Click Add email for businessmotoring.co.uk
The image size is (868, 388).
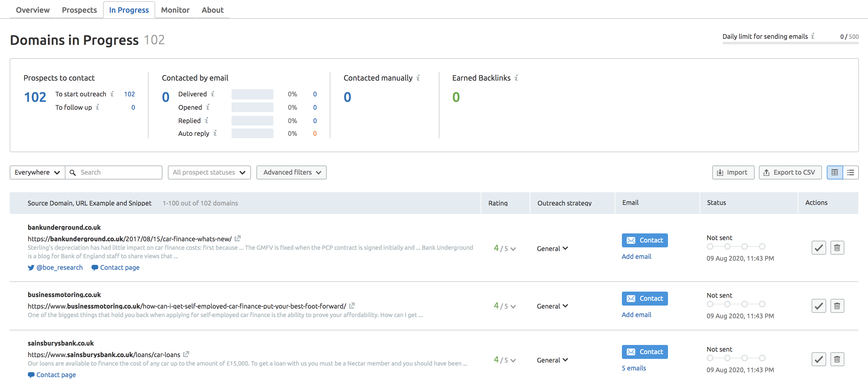[x=636, y=314]
